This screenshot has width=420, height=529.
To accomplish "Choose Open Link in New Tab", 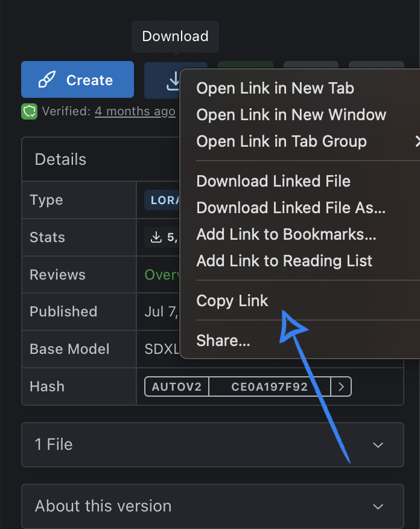I will click(x=275, y=88).
